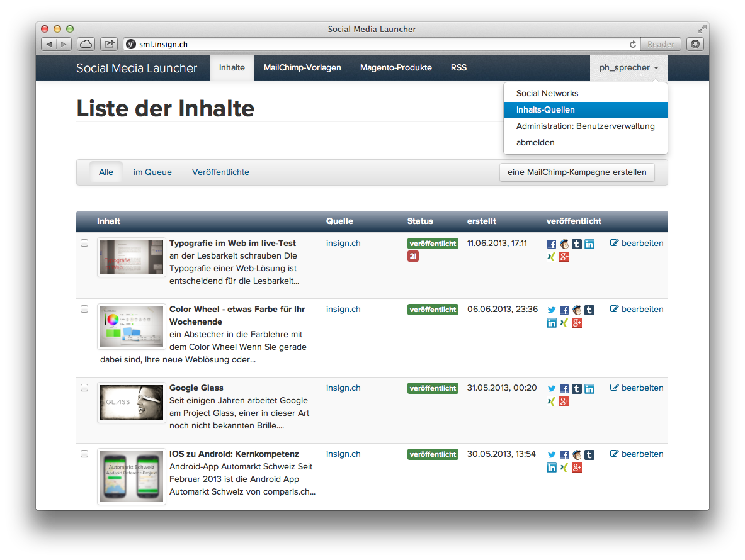Click Xing icon in Color Wheel row
Screen dimensions: 745x560
564,323
